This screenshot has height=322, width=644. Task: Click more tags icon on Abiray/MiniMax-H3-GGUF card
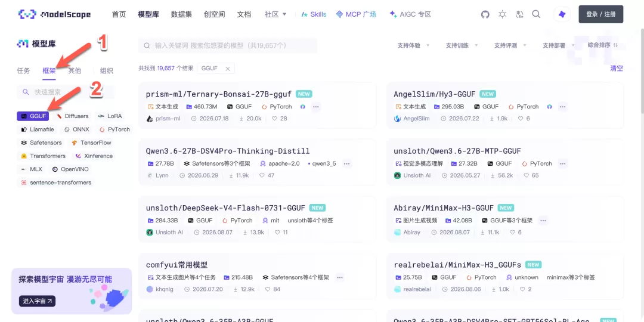click(x=543, y=221)
